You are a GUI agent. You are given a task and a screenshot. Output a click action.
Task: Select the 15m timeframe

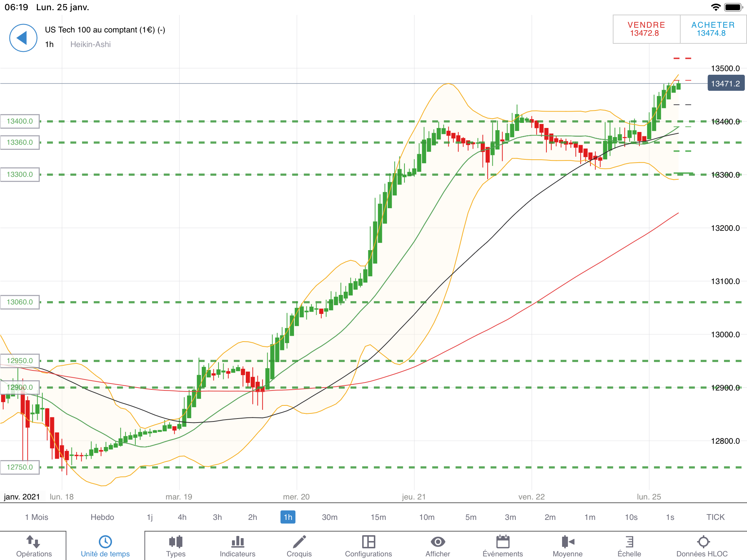coord(378,517)
